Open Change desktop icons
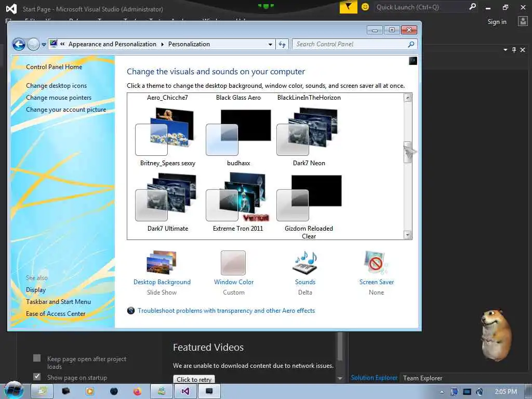This screenshot has width=532, height=399. [56, 86]
